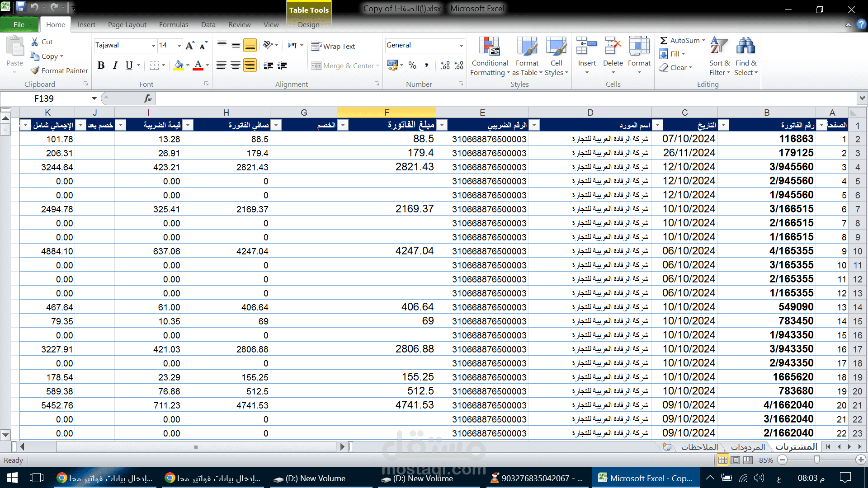The width and height of the screenshot is (868, 488).
Task: Open the Tajawal font name dropdown
Action: point(153,46)
